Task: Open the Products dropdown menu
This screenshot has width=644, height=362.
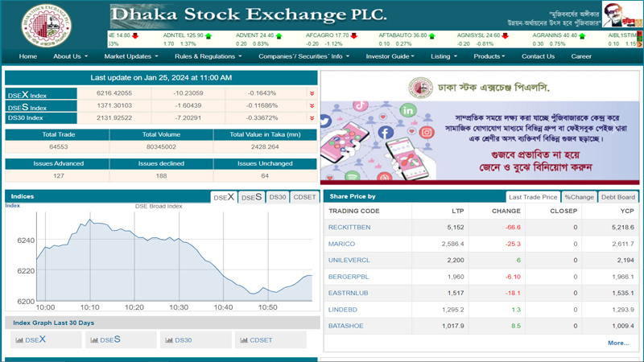Action: click(x=489, y=56)
